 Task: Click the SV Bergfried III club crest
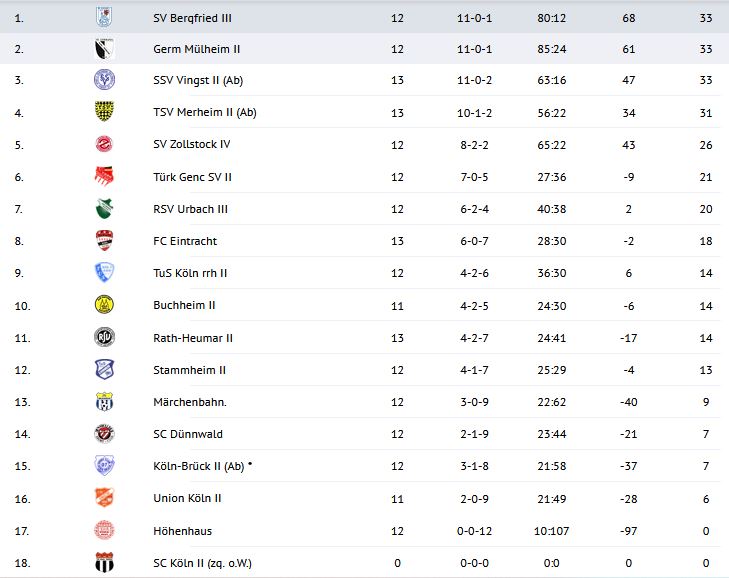(x=104, y=17)
